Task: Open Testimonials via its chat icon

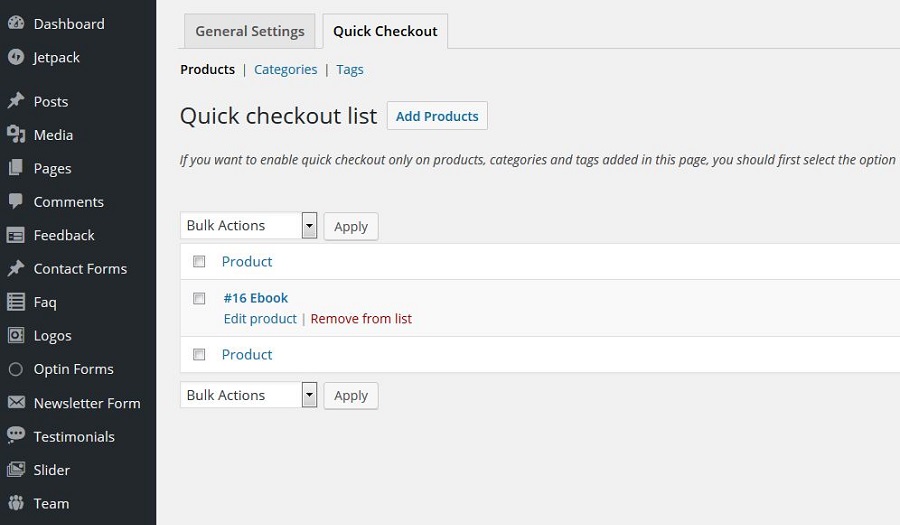Action: [16, 436]
